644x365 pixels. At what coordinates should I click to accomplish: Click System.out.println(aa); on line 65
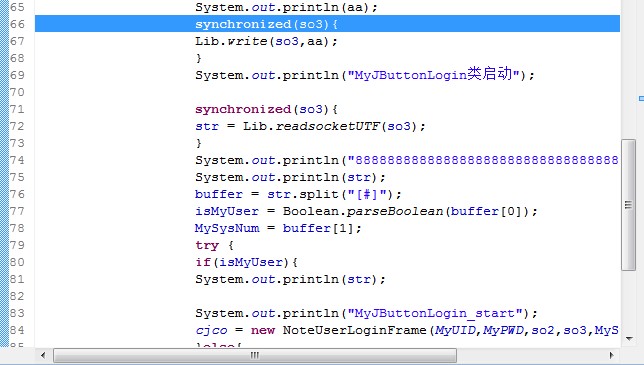(x=286, y=7)
